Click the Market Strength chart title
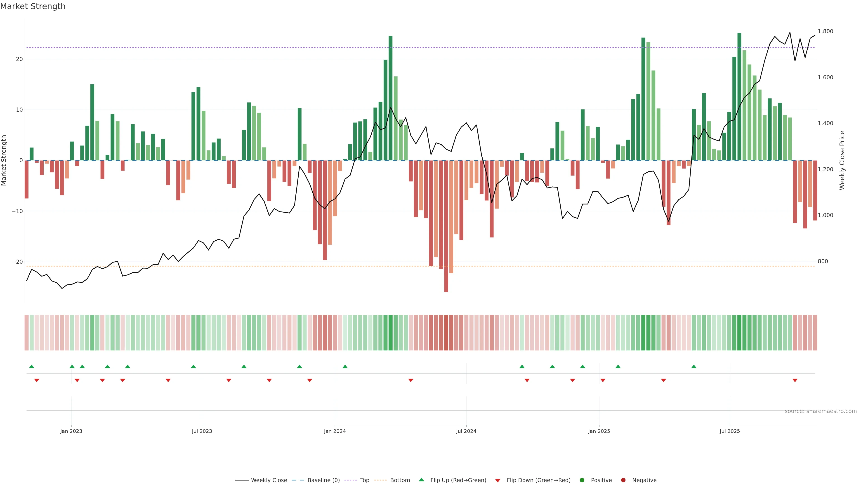Image resolution: width=868 pixels, height=488 pixels. point(33,6)
